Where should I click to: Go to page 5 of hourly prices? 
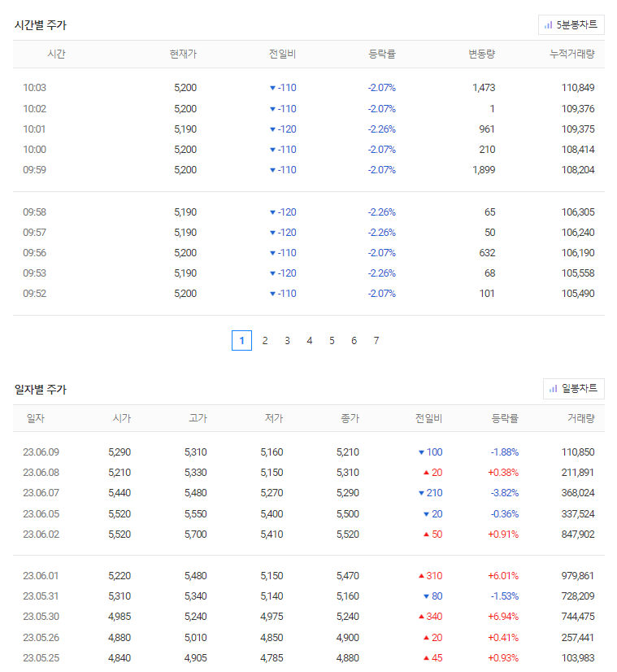pos(332,341)
